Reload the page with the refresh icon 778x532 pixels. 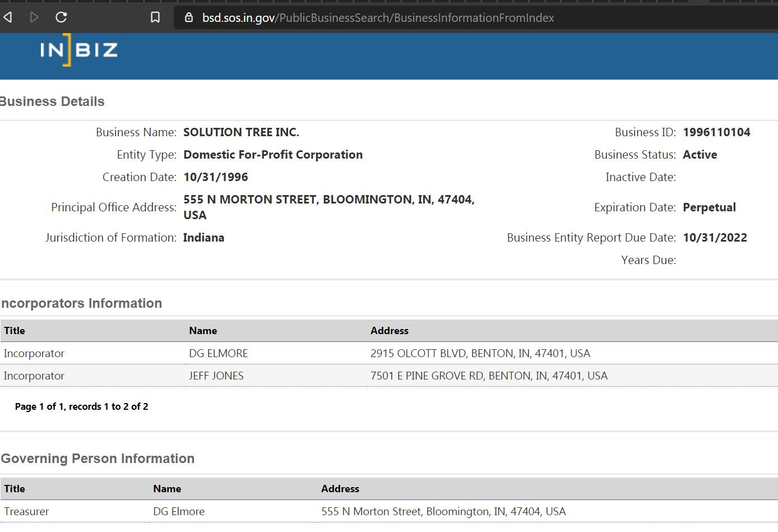pos(61,17)
